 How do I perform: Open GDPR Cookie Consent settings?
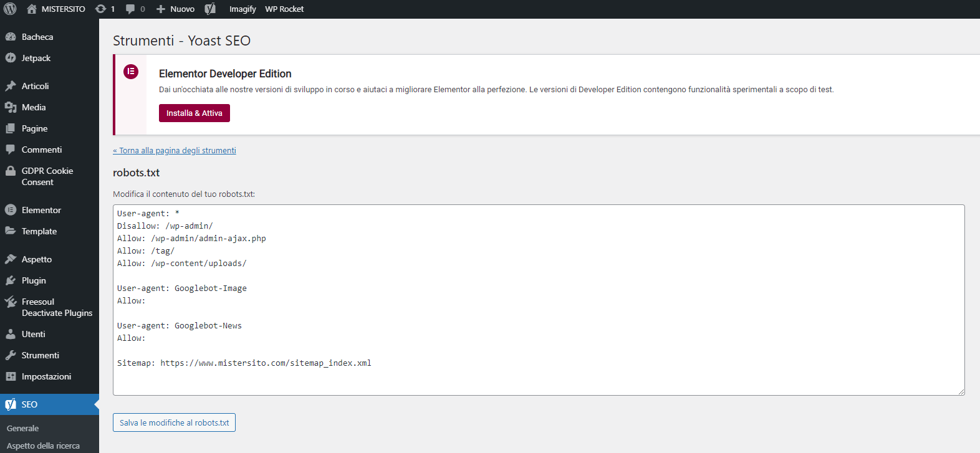47,176
